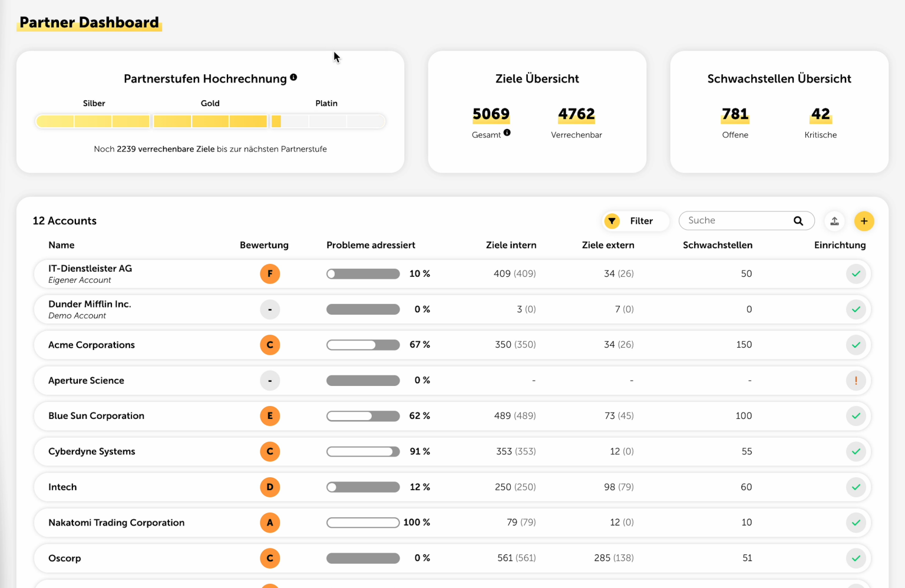Sort by the Einrichtung column header
The height and width of the screenshot is (588, 905).
(x=840, y=245)
